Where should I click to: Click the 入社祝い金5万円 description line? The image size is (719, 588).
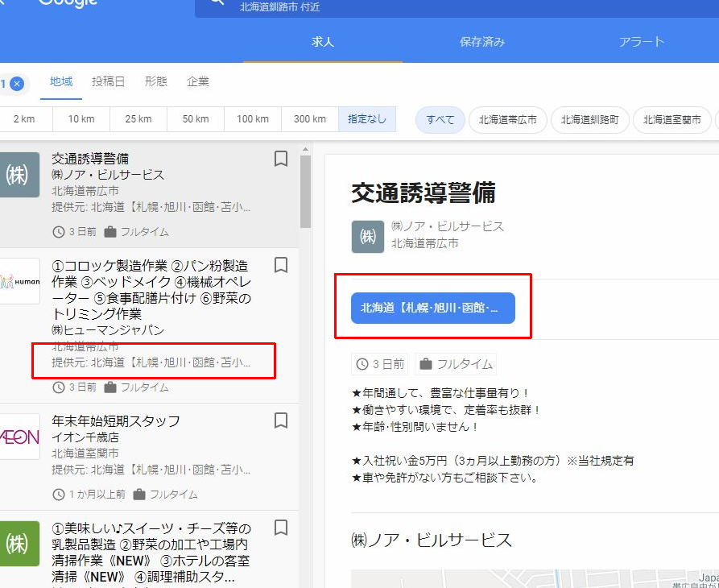[493, 461]
